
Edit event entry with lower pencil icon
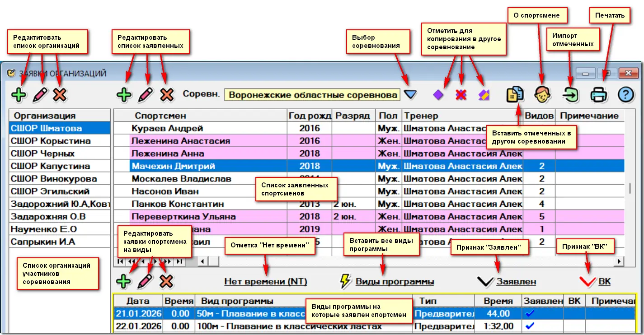[145, 282]
